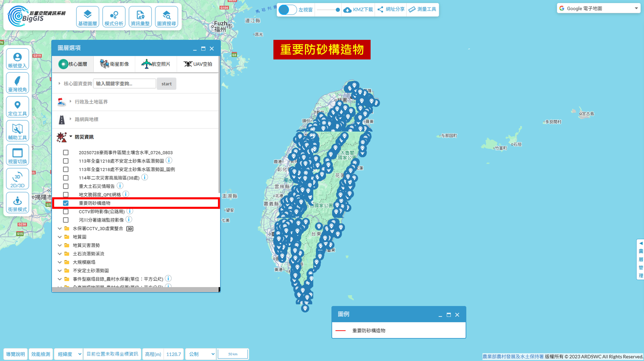The image size is (644, 361).
Task: Open the 經緯度 coordinate system dropdown
Action: coord(69,354)
